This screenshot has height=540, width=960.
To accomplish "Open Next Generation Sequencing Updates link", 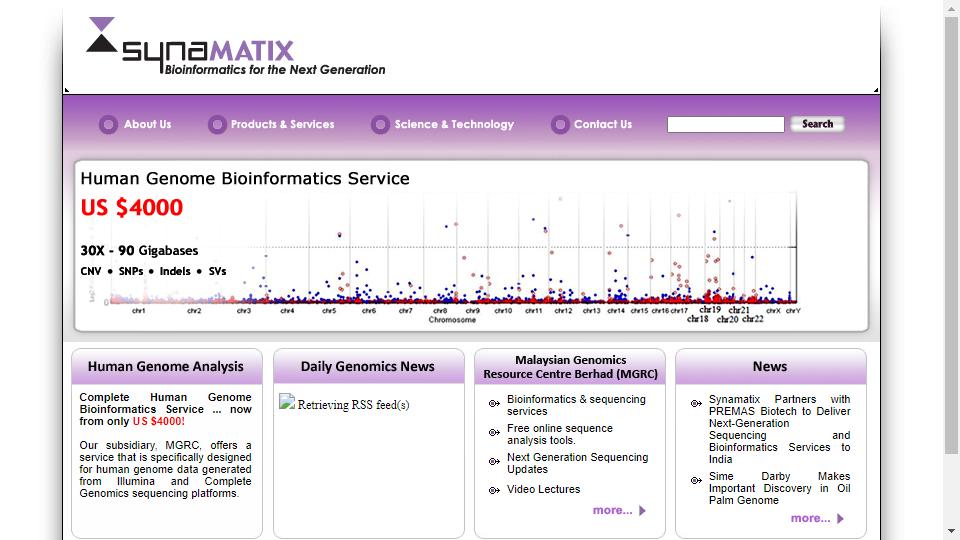I will [577, 463].
